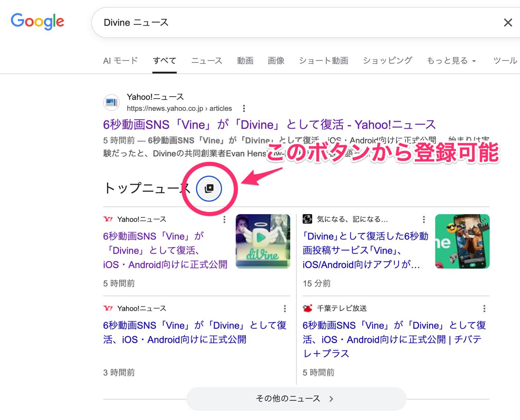
Task: Toggle follow for the トップニュース topic
Action: [x=209, y=188]
